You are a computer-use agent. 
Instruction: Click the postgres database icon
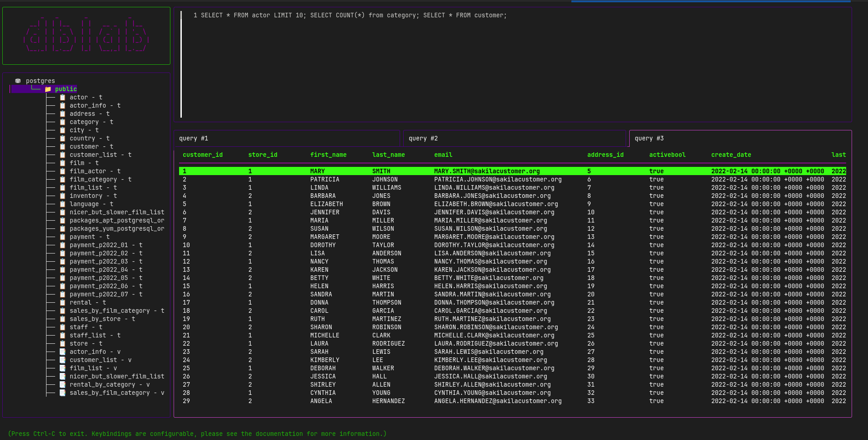point(18,81)
